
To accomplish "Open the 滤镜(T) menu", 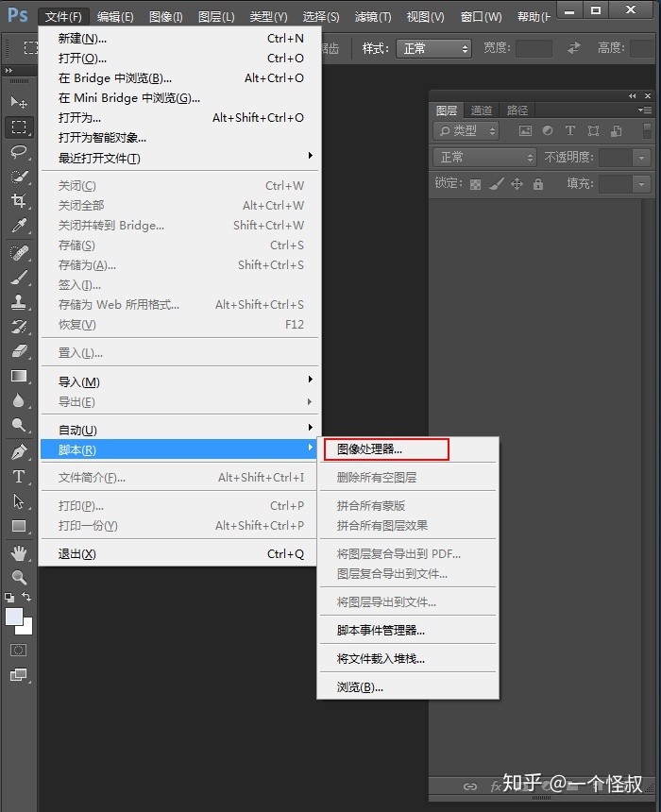I will coord(373,17).
